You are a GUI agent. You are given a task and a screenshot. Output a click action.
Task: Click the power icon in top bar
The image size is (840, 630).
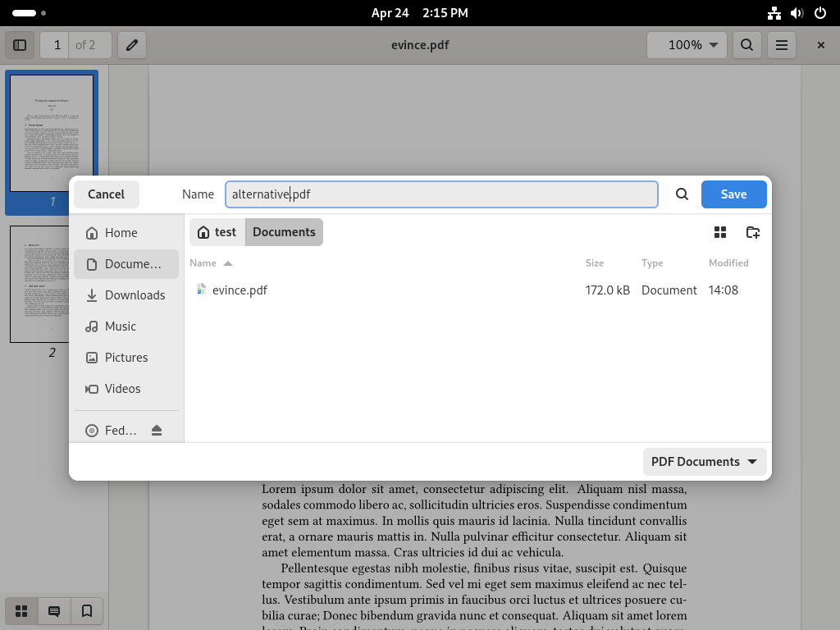click(820, 13)
